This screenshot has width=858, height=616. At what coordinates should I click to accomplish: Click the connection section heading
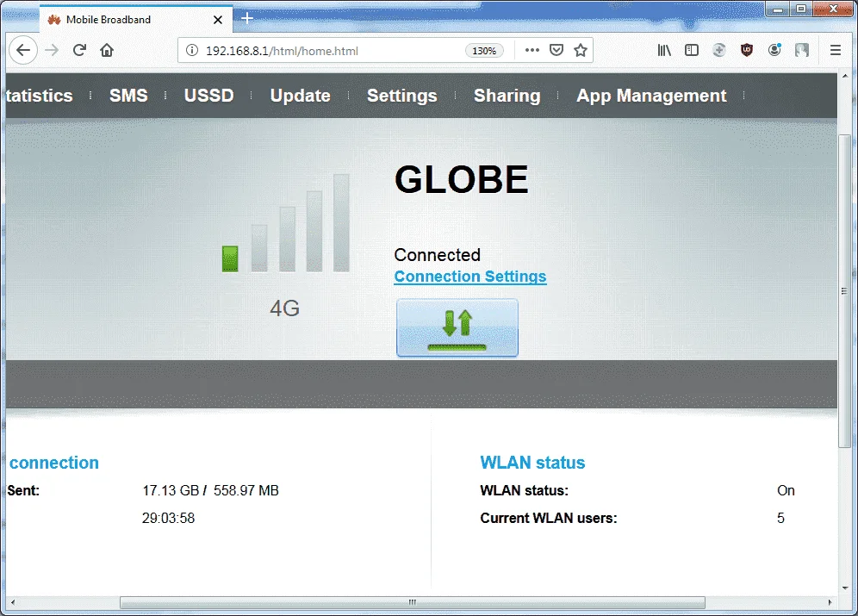point(54,463)
